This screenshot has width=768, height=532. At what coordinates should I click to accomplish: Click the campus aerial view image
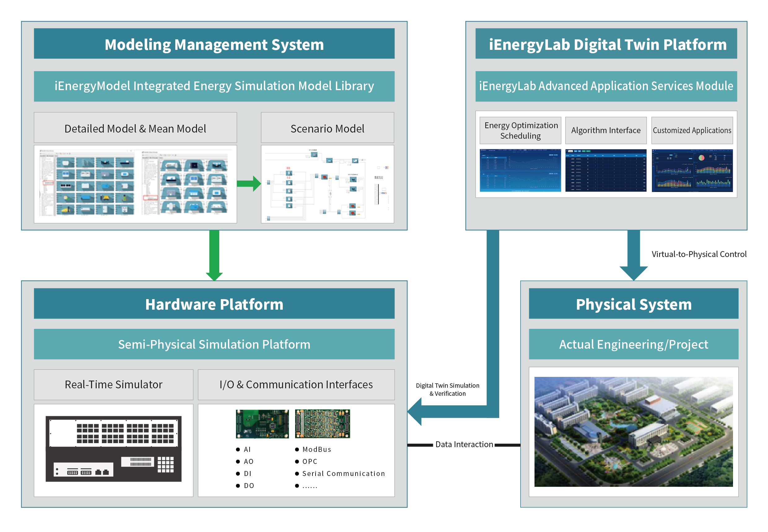(633, 432)
